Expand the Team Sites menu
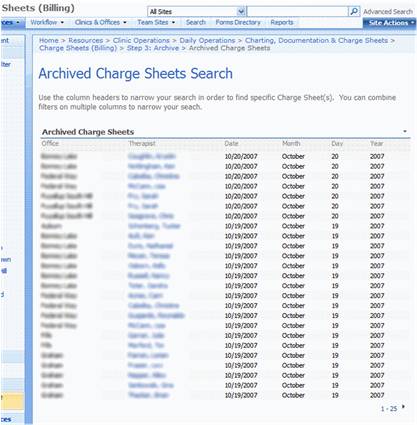 click(x=156, y=22)
